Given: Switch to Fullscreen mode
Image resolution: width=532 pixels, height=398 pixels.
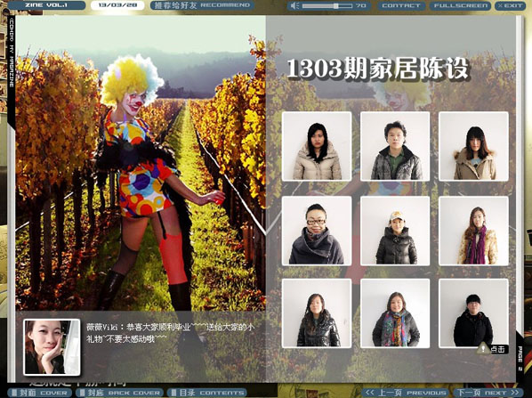Looking at the screenshot, I should [x=460, y=5].
